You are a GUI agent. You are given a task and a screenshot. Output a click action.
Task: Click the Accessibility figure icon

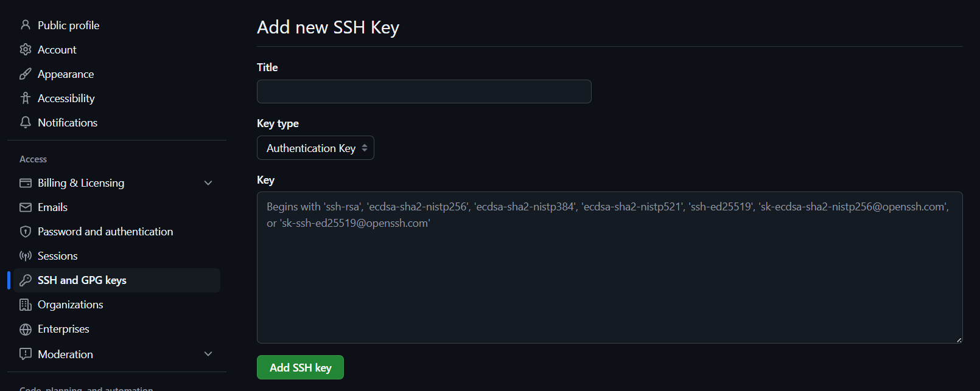26,98
